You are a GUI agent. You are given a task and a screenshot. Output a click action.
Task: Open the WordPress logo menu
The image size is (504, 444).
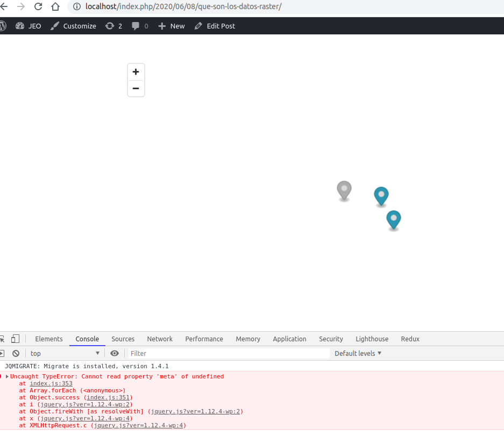point(3,26)
